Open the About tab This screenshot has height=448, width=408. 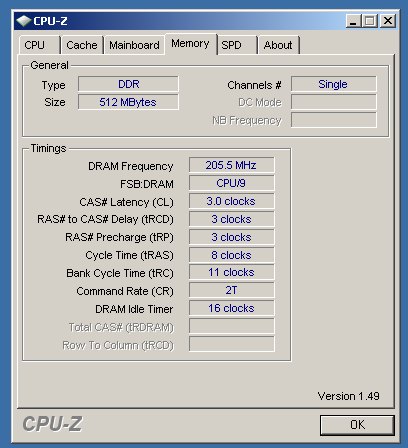279,45
